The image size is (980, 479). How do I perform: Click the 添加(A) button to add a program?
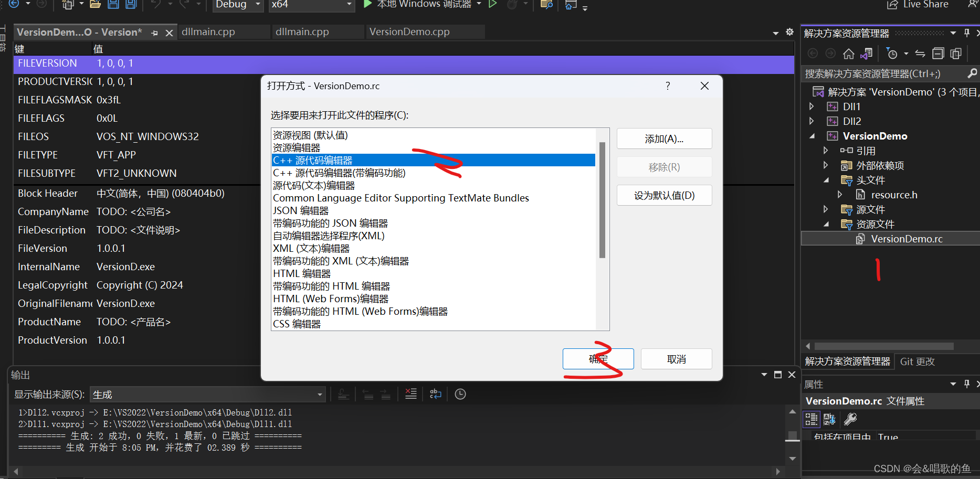click(664, 138)
